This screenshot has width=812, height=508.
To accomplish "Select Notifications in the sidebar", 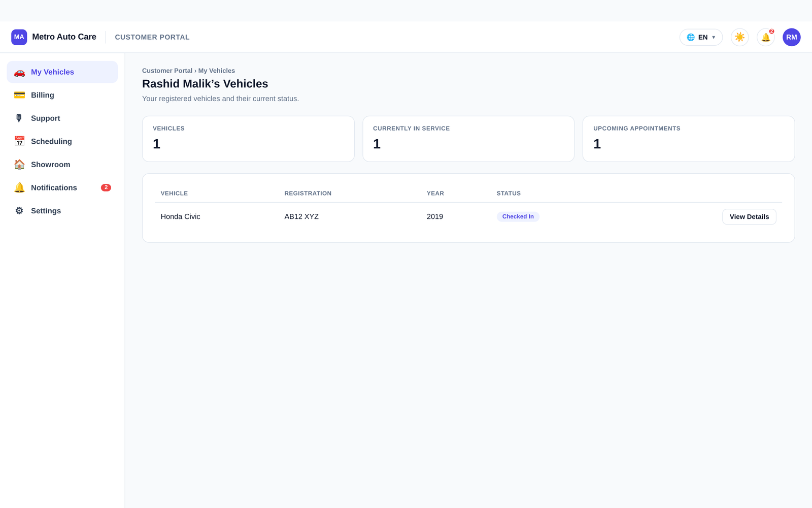I will pyautogui.click(x=62, y=187).
